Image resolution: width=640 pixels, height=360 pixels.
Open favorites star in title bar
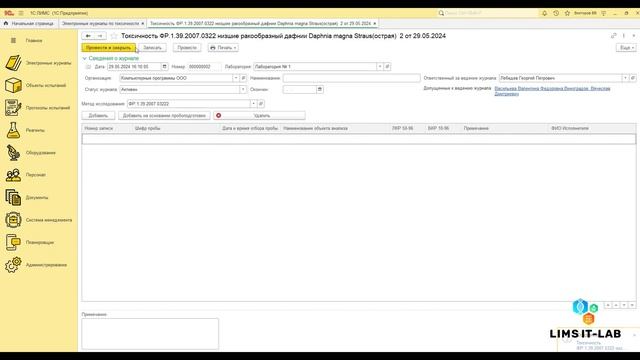567,13
